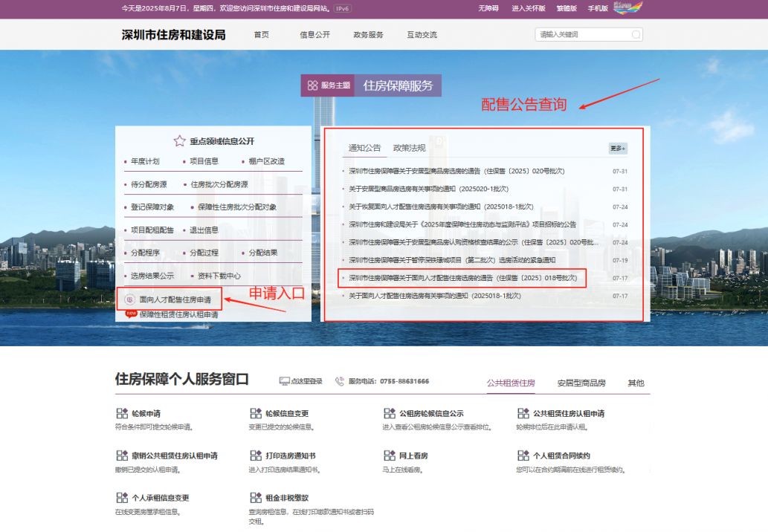Open the 待分配房源 link
Image resolution: width=768 pixels, height=532 pixels.
149,184
